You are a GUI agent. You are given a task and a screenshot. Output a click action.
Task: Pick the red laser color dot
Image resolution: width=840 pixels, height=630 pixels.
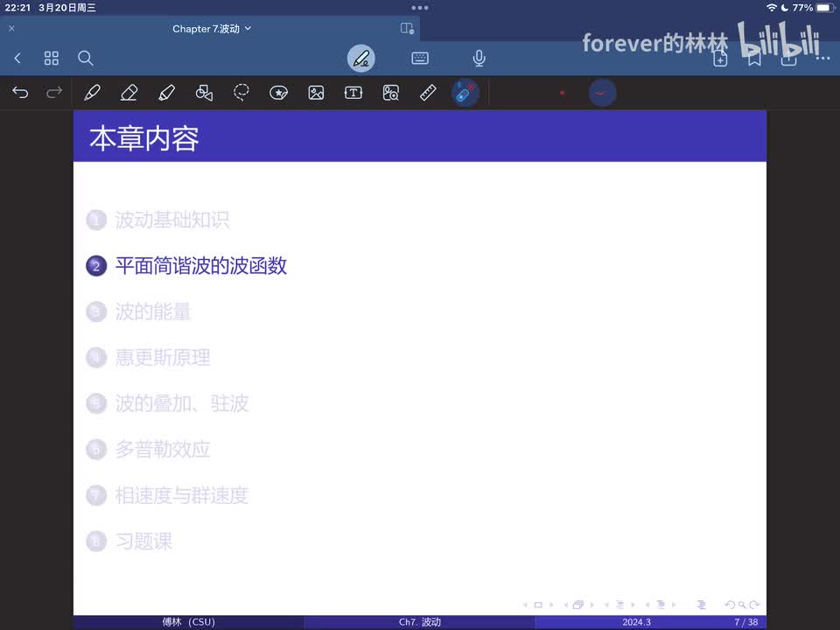(x=562, y=93)
